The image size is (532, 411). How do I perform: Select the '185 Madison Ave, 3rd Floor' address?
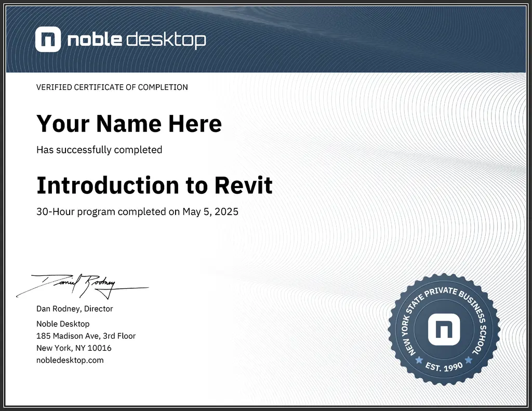point(86,336)
